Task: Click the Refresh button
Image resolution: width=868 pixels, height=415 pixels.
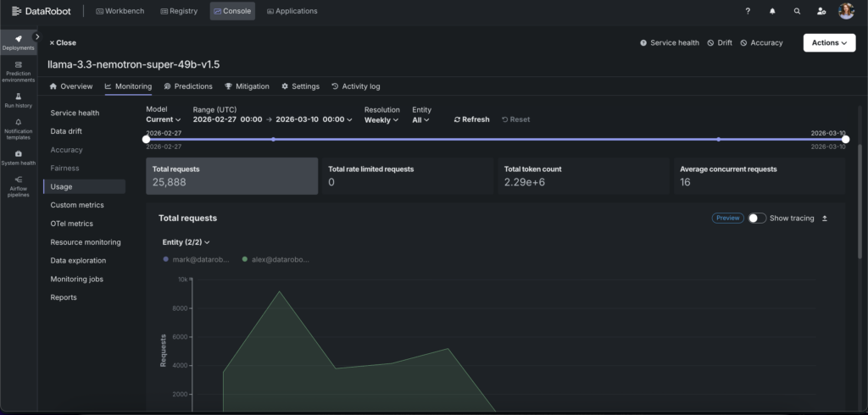Action: click(x=471, y=119)
